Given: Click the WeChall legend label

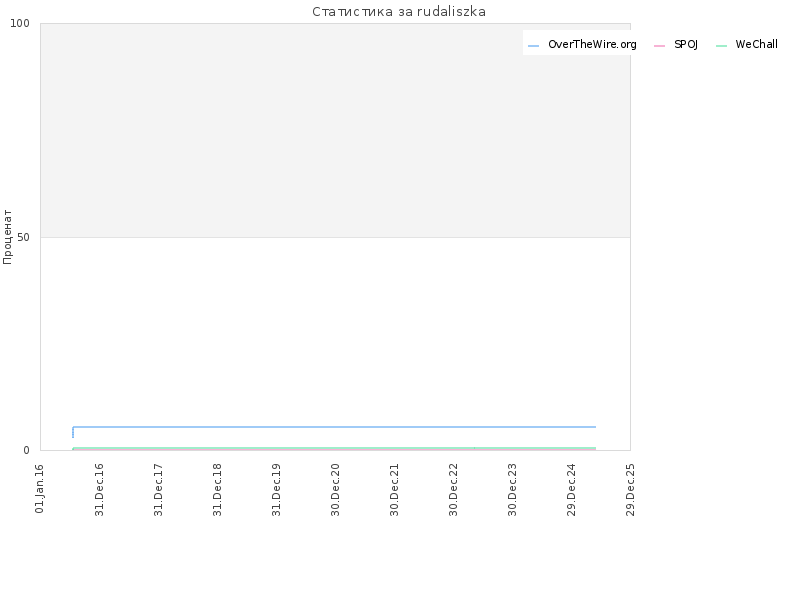Looking at the screenshot, I should coord(756,44).
